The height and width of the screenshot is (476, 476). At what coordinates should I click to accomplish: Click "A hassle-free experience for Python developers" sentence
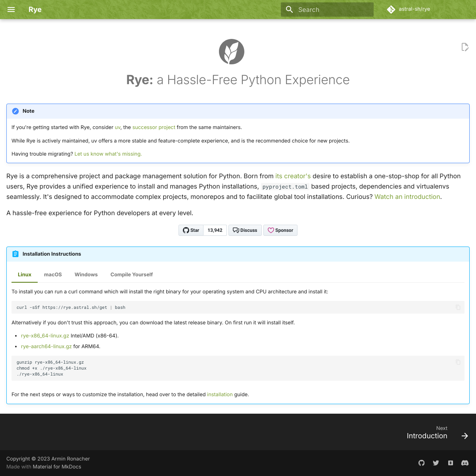click(100, 213)
